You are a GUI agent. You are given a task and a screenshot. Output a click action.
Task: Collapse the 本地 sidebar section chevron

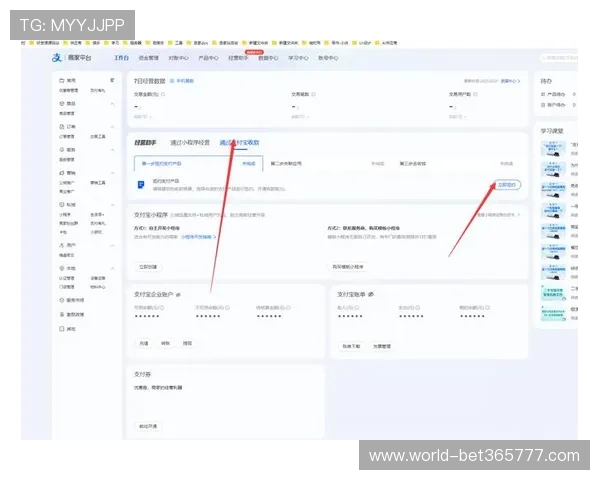tap(112, 269)
